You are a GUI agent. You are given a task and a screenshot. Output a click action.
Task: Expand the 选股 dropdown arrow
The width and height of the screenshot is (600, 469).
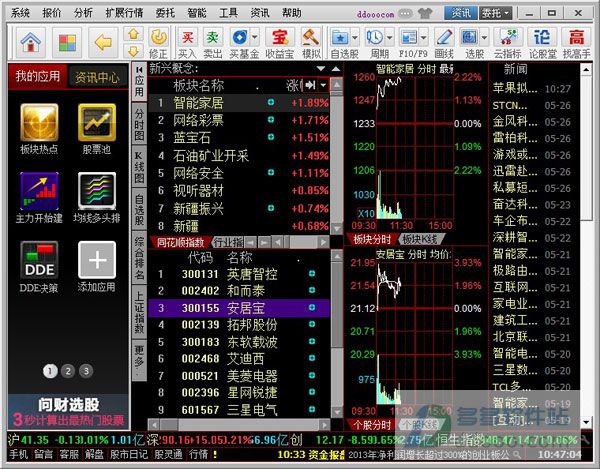(484, 37)
